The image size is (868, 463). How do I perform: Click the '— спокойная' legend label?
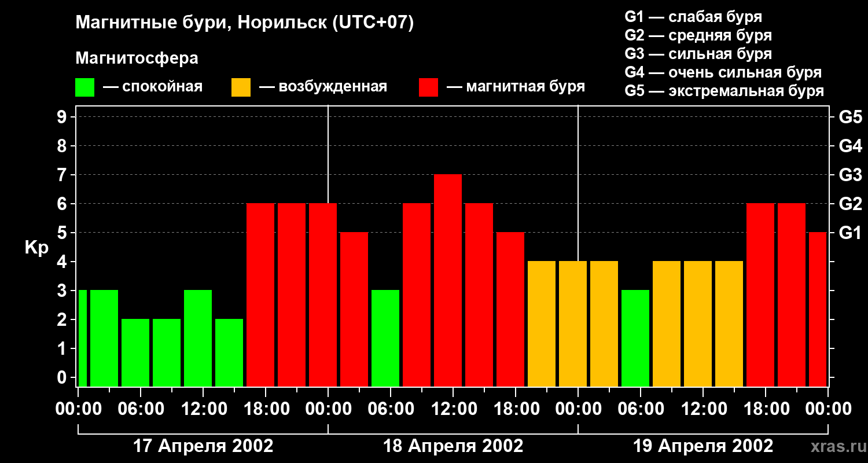tap(153, 87)
